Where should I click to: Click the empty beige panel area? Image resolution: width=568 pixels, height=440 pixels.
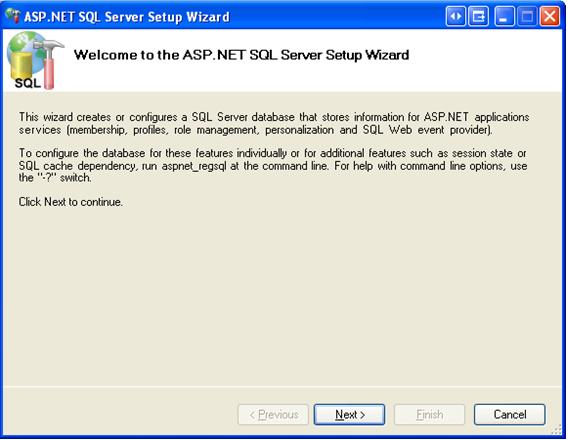(x=283, y=297)
